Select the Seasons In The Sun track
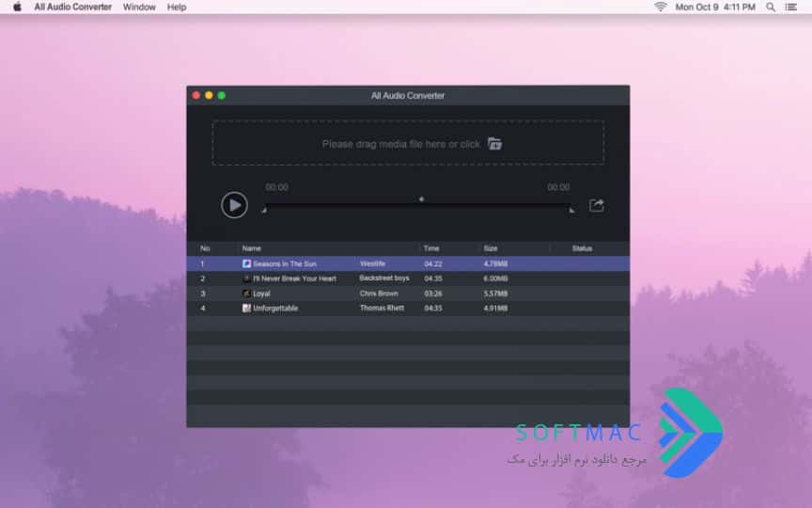The width and height of the screenshot is (812, 508). point(408,263)
